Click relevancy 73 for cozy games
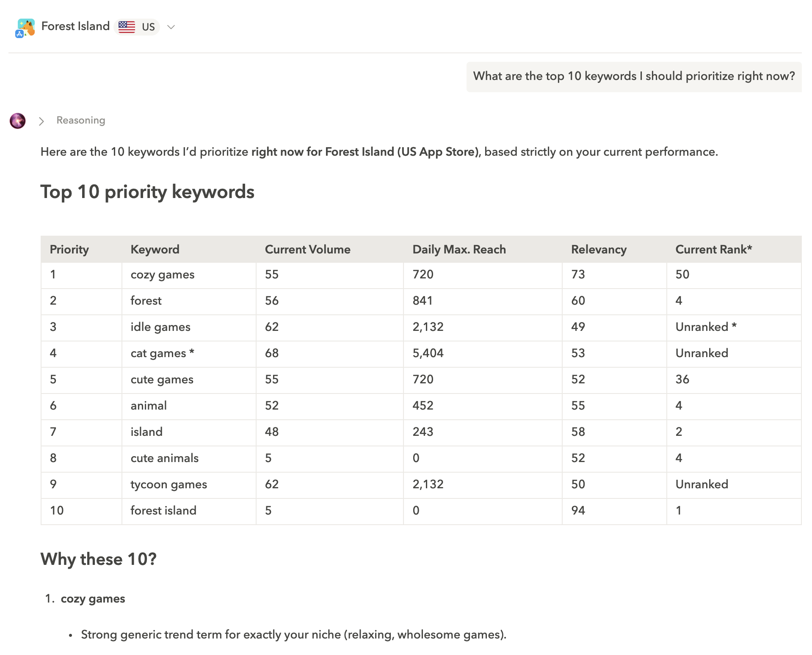This screenshot has height=655, width=812. 578,275
